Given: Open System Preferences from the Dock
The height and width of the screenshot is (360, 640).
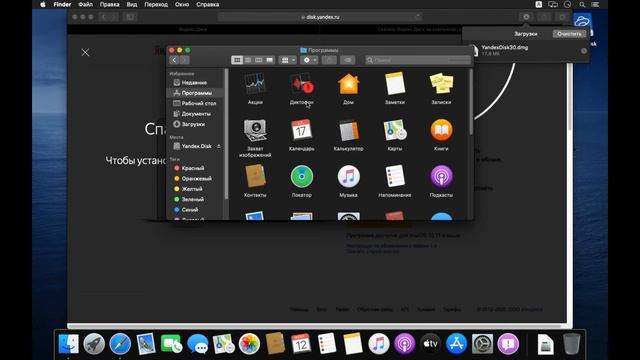Looking at the screenshot, I should tap(482, 344).
